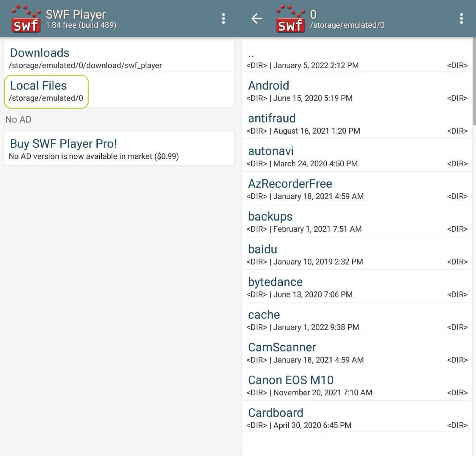Viewport: 476px width, 456px height.
Task: Open overflow menu on the file browser screen
Action: coord(461,18)
